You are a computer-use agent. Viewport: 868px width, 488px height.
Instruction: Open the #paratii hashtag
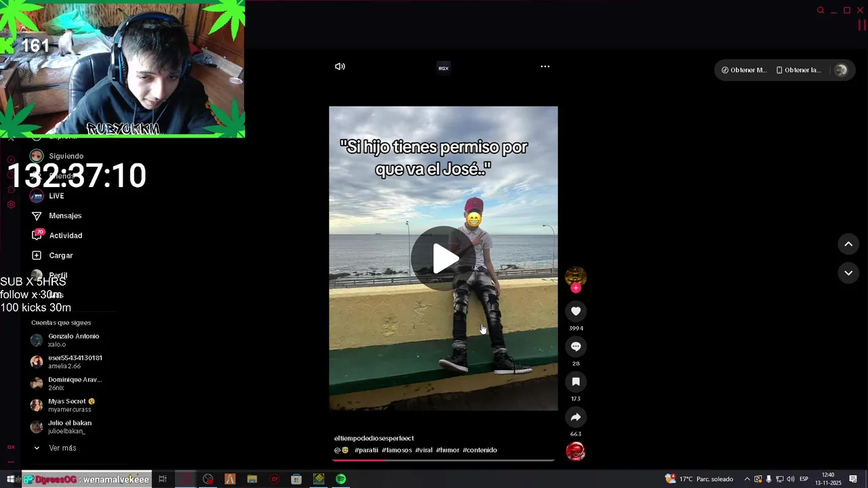366,450
